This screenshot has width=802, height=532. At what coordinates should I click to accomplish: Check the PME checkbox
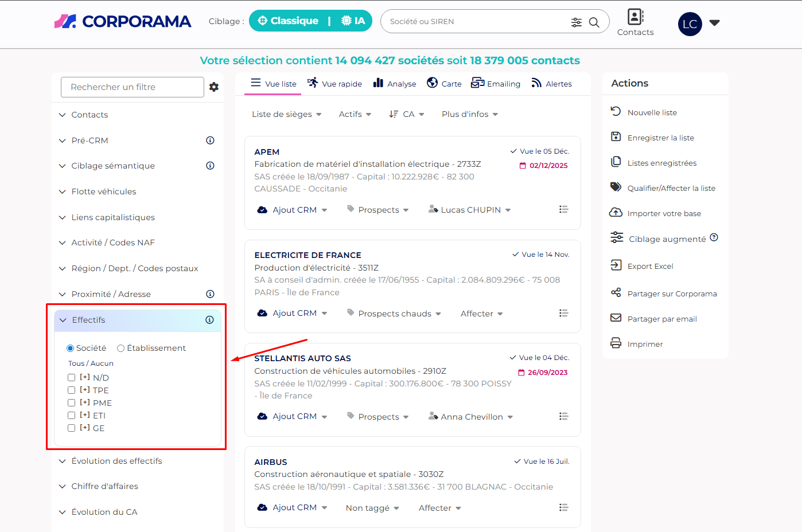pos(72,403)
